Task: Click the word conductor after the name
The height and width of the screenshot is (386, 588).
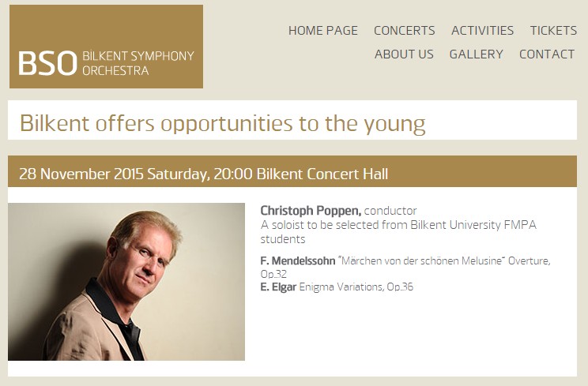Action: [390, 211]
